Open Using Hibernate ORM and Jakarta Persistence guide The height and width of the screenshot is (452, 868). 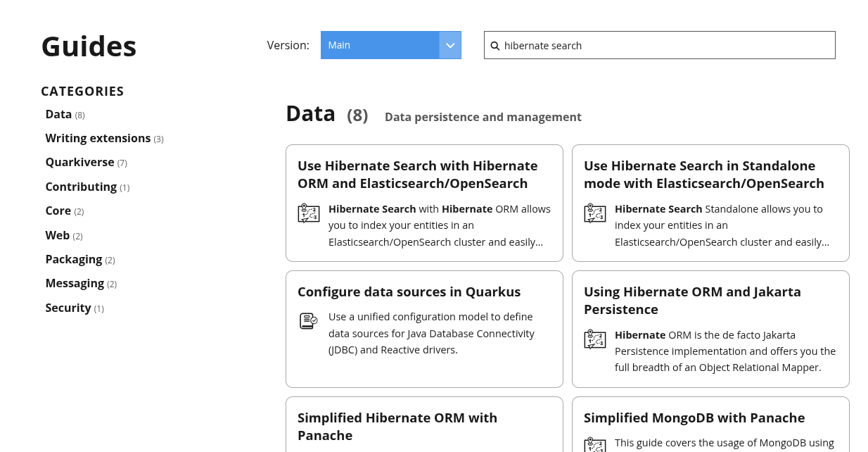point(692,301)
